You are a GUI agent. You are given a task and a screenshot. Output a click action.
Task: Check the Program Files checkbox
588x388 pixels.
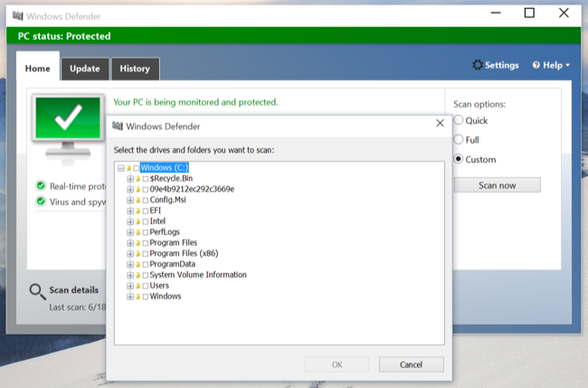(145, 243)
